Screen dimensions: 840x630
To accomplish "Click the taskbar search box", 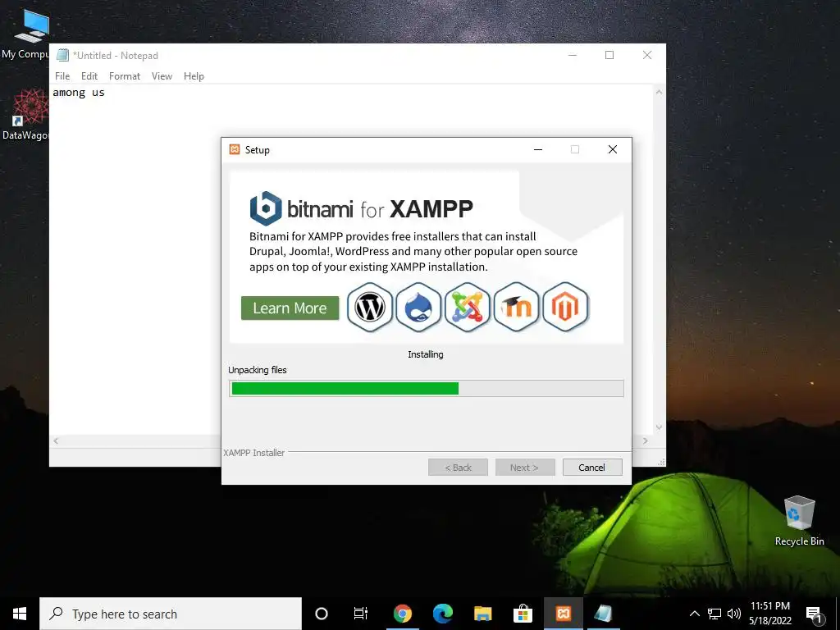I will [x=171, y=614].
